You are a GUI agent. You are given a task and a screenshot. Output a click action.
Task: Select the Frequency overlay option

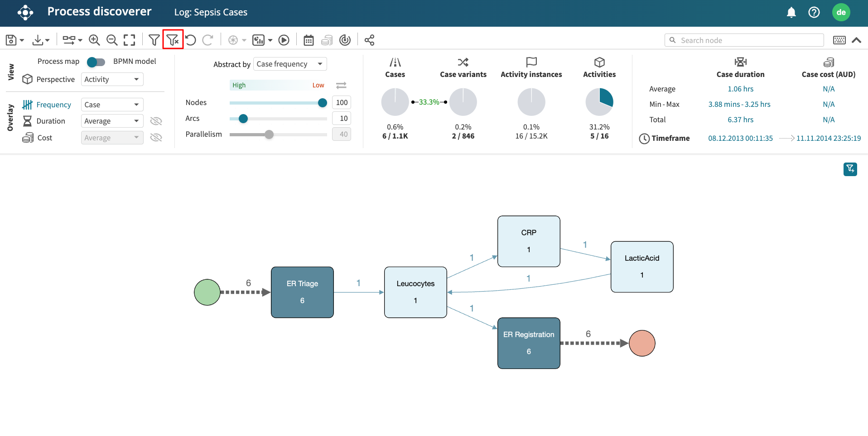[x=53, y=105]
